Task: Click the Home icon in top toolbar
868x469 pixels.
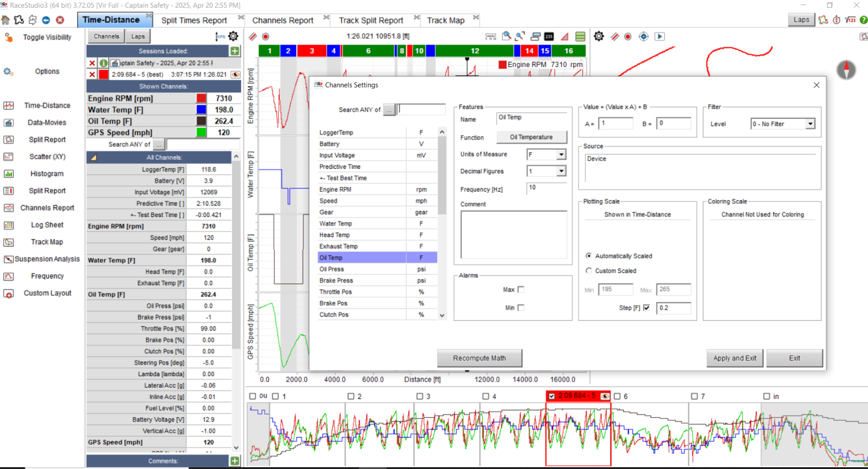Action: point(5,20)
